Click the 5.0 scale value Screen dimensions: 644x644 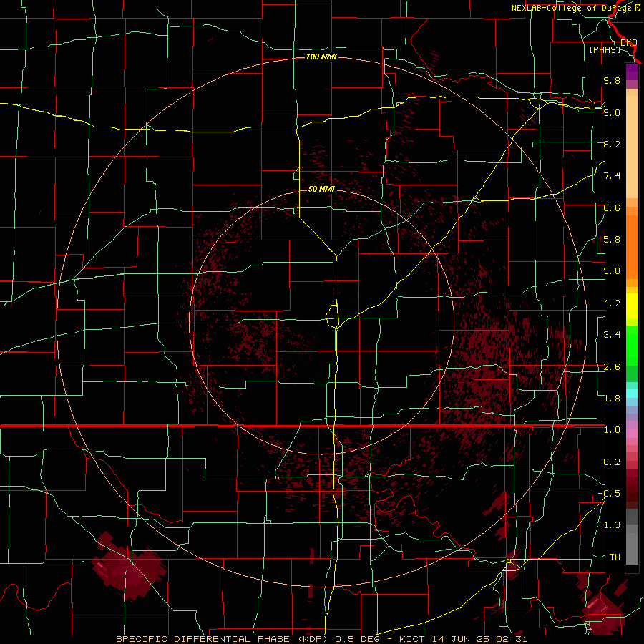(x=612, y=271)
